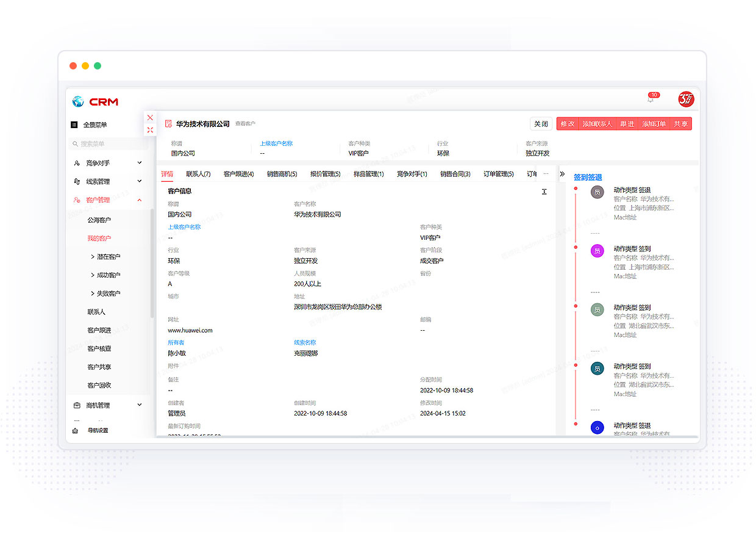Click the document icon beside 华为技术有限公司

tap(168, 124)
